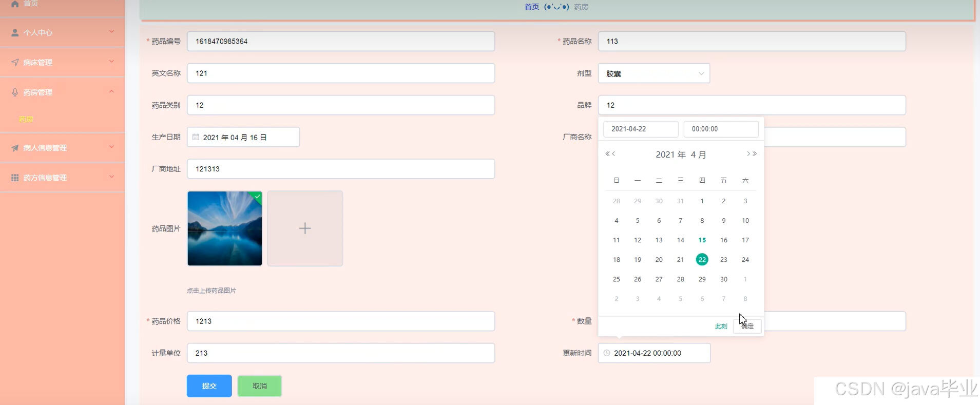Select March 31 in the calendar
The width and height of the screenshot is (980, 405).
click(x=680, y=201)
